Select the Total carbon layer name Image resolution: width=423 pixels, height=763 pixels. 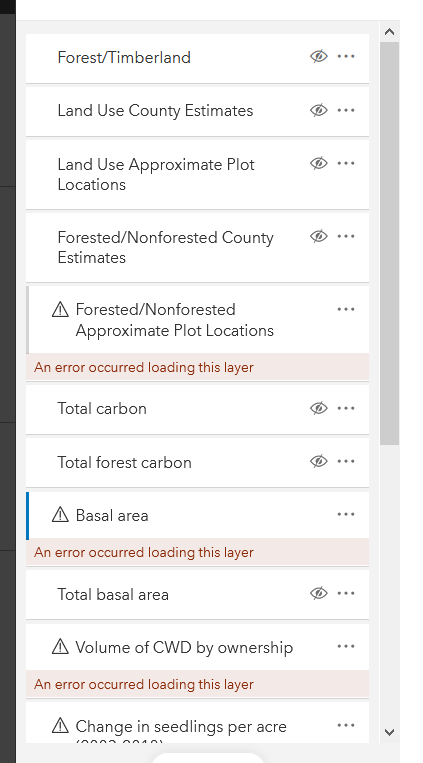102,408
